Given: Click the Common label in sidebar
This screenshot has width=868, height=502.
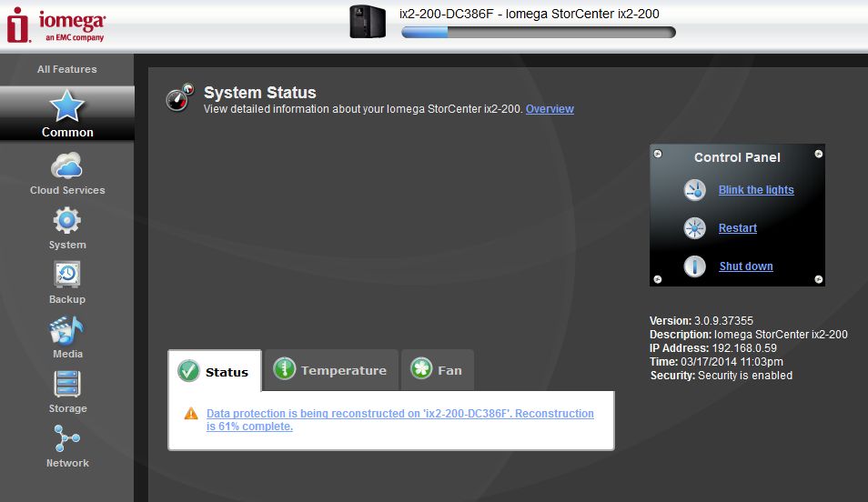Looking at the screenshot, I should tap(67, 132).
